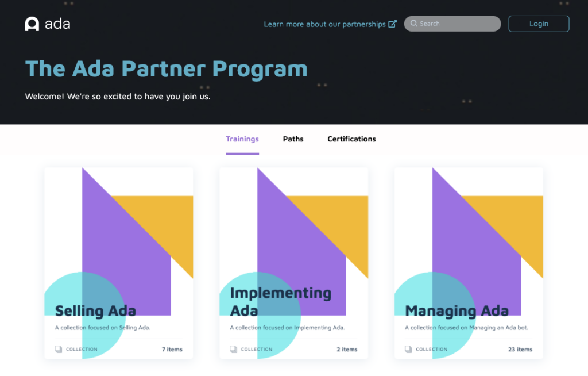Click the Login button
Image resolution: width=588 pixels, height=376 pixels.
(539, 24)
